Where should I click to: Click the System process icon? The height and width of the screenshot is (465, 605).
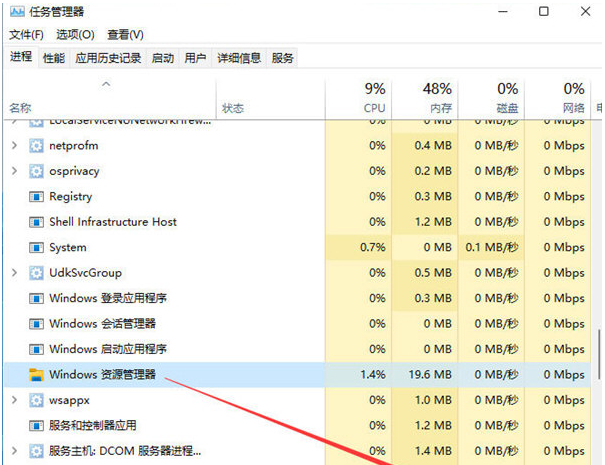[36, 248]
